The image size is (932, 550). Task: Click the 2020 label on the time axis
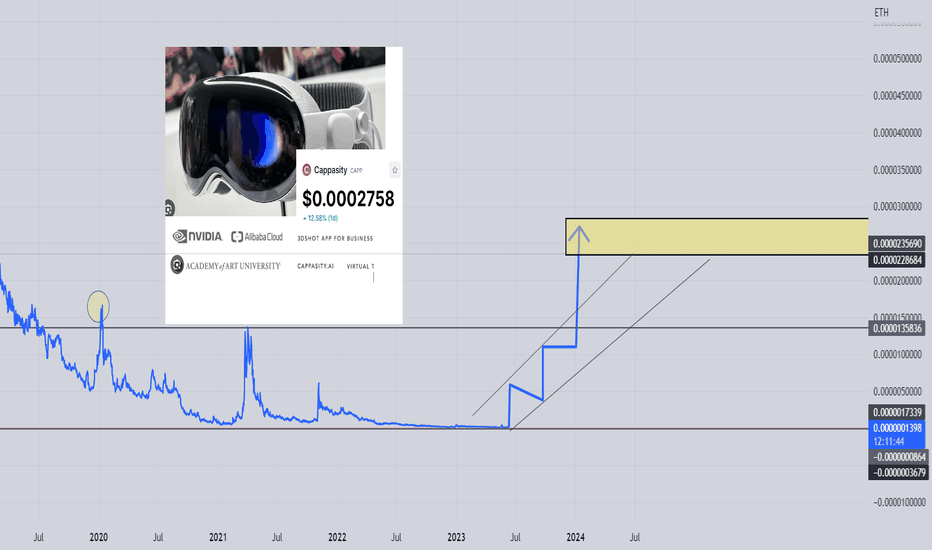(x=99, y=538)
